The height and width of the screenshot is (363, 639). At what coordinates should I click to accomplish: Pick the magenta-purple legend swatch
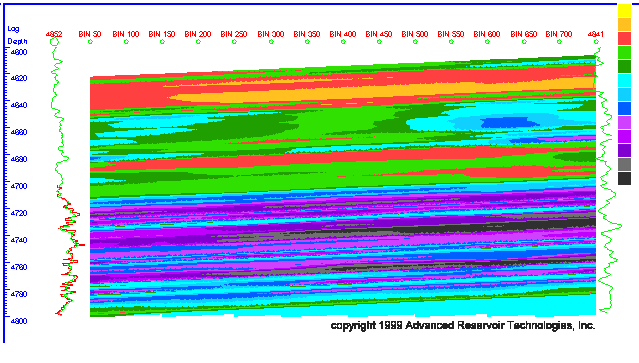point(624,136)
